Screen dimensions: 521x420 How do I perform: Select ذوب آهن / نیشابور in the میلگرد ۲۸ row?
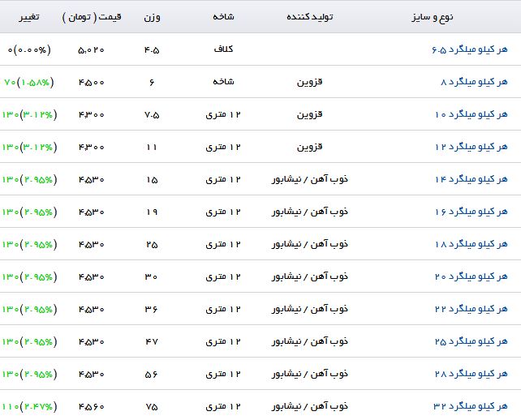[310, 374]
